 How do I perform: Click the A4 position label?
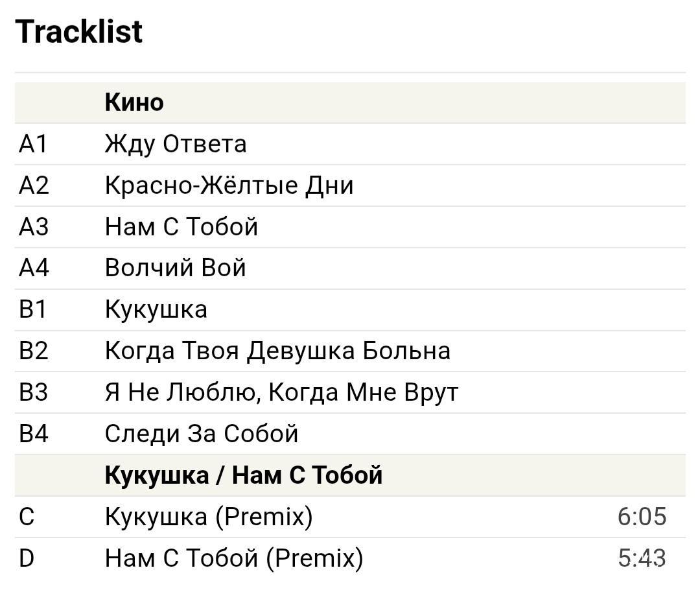pos(34,268)
